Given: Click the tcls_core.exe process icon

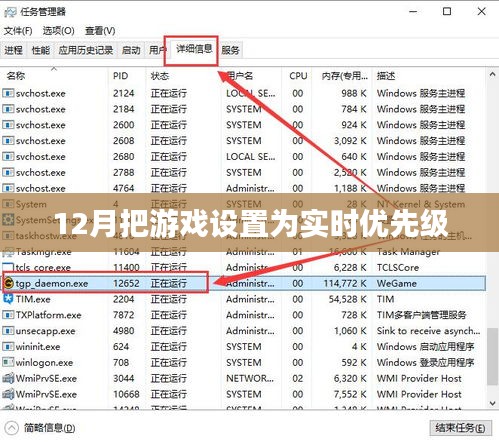Looking at the screenshot, I should click(8, 267).
